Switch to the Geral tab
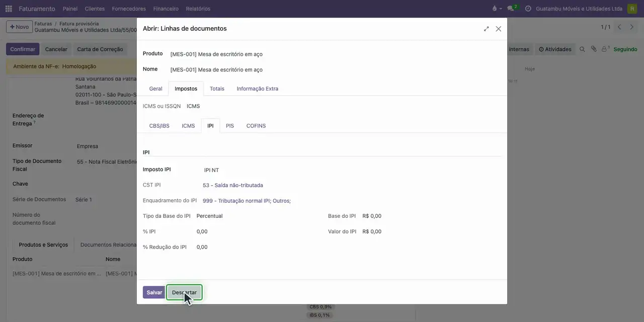The image size is (644, 322). click(155, 89)
